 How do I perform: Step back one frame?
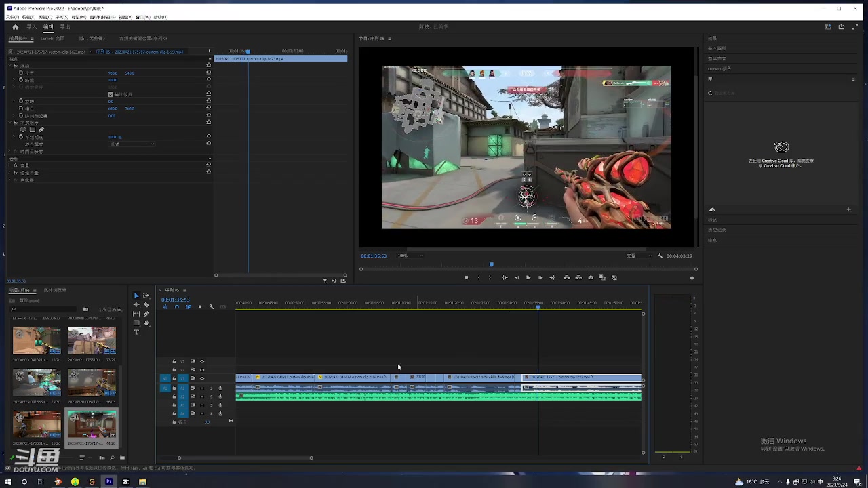click(x=517, y=277)
